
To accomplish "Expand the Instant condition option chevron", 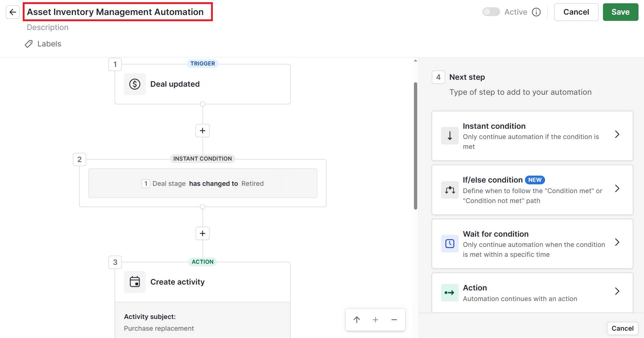I will click(x=617, y=135).
